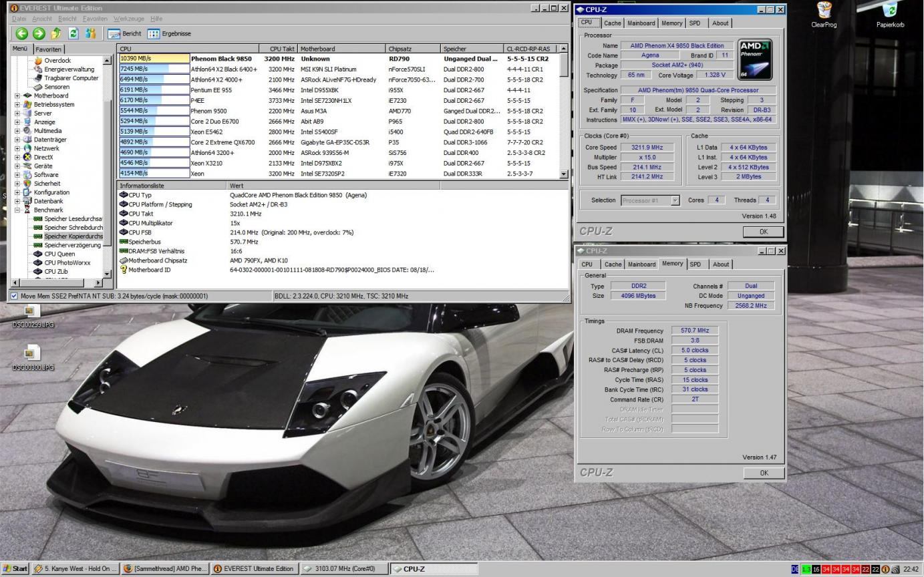924x577 pixels.
Task: Click OK in CPU-Z version 1.48 window
Action: pos(763,232)
